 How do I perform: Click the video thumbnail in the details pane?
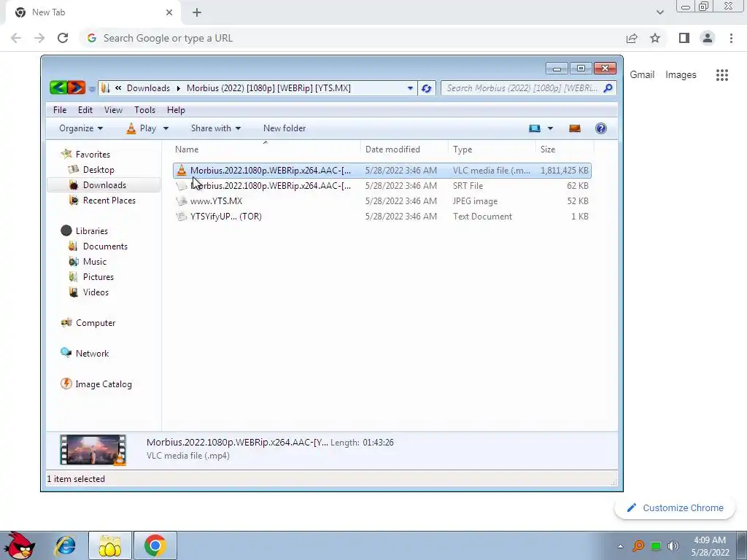93,449
